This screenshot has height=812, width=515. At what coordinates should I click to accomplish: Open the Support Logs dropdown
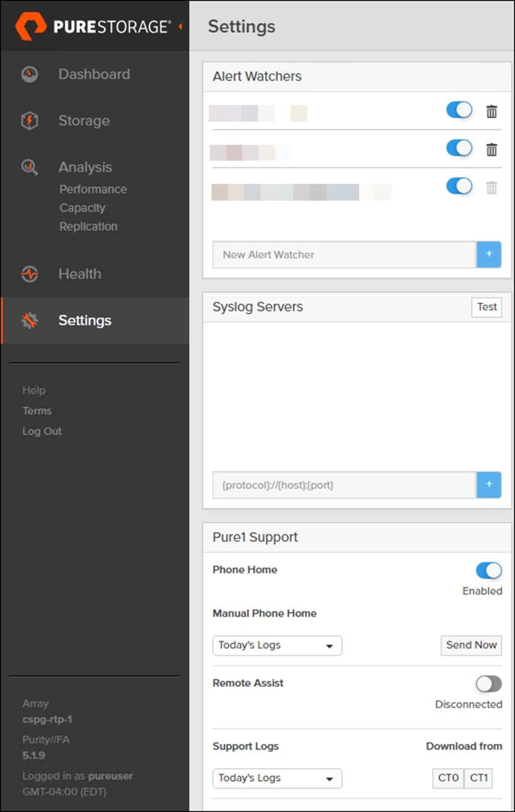pos(277,778)
